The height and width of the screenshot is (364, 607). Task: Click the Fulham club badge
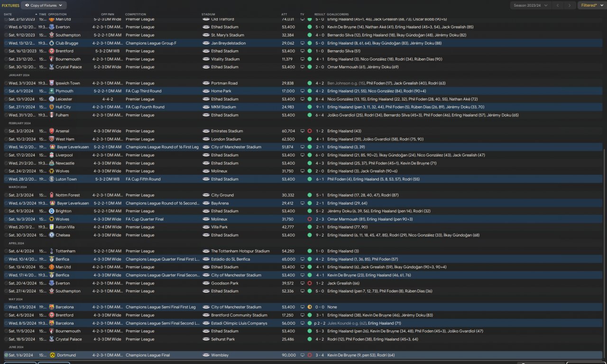(51, 115)
